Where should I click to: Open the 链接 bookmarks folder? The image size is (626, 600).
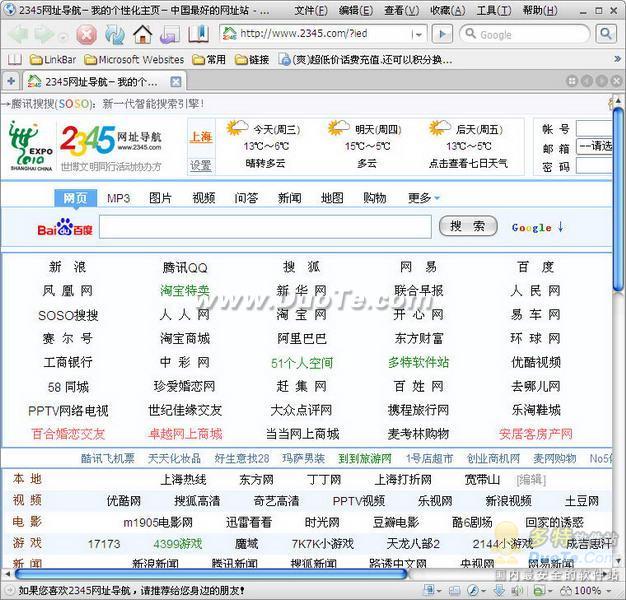252,60
